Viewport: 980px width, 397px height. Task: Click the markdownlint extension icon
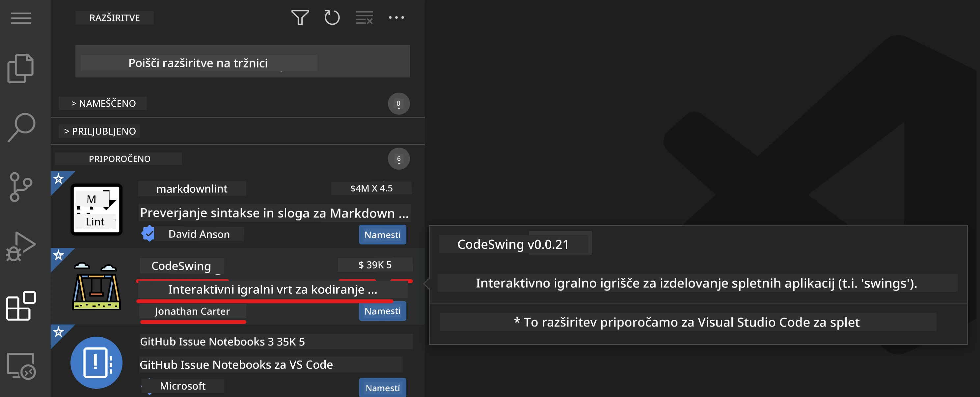pyautogui.click(x=96, y=209)
